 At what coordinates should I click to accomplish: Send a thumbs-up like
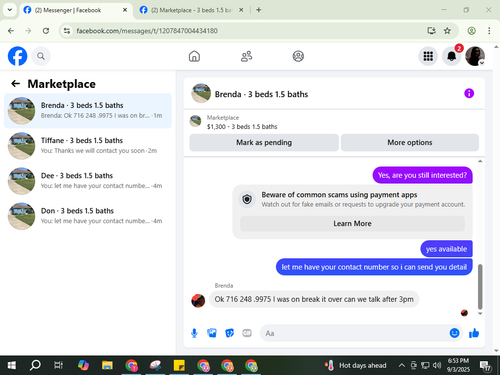tap(474, 333)
